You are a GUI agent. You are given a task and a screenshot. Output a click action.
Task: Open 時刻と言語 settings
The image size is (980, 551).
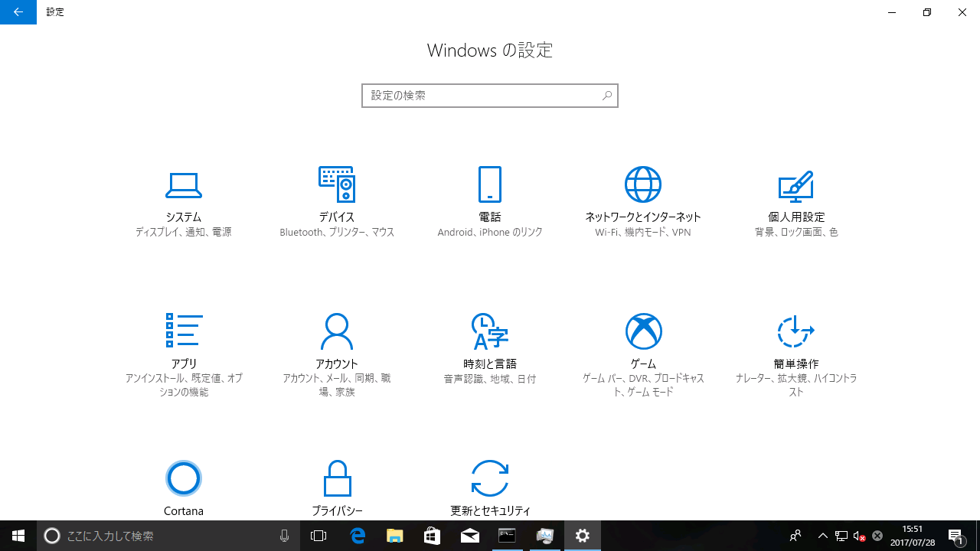coord(490,349)
